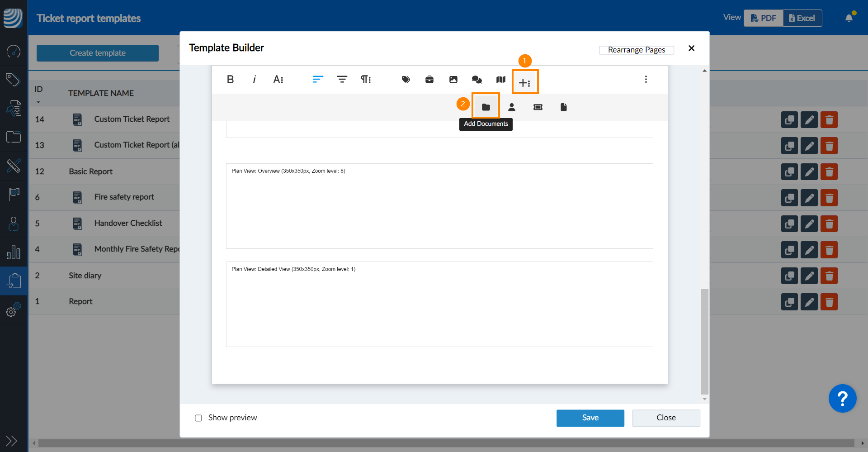The width and height of the screenshot is (868, 452).
Task: Click the tags icon in editor toolbar
Action: click(406, 80)
